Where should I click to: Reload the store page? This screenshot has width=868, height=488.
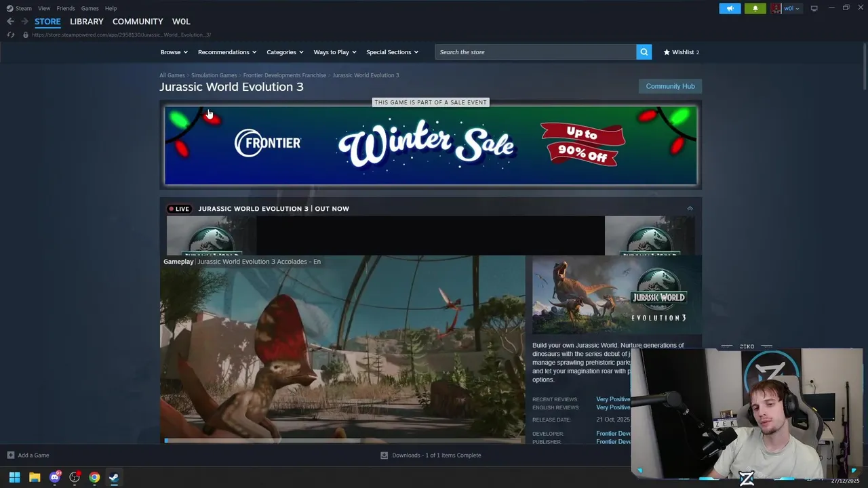coord(10,35)
